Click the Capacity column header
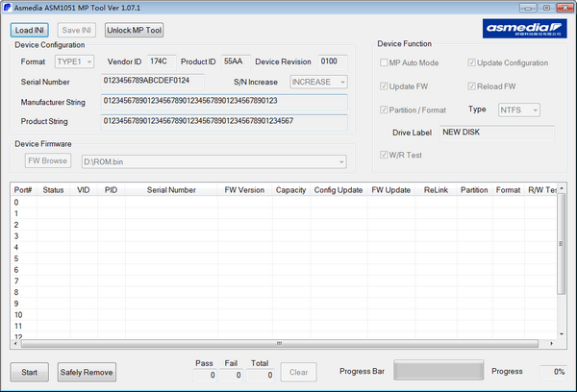The height and width of the screenshot is (392, 577). click(x=291, y=190)
